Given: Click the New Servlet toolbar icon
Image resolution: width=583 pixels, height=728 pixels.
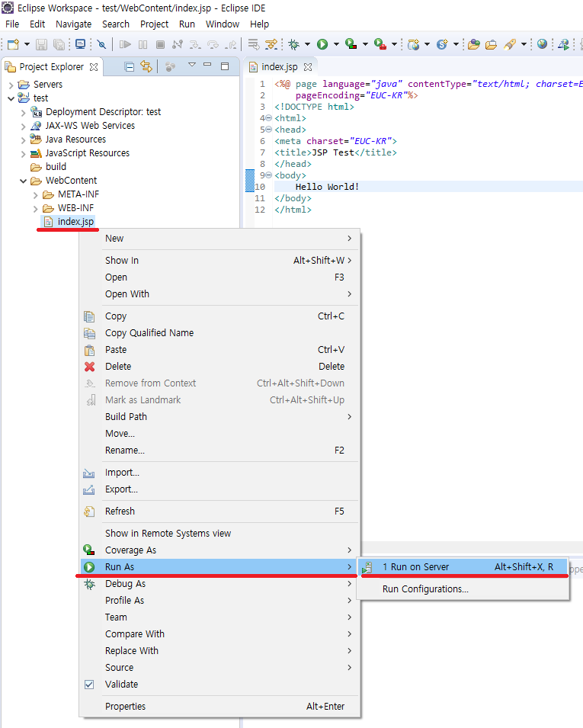Looking at the screenshot, I should click(442, 44).
